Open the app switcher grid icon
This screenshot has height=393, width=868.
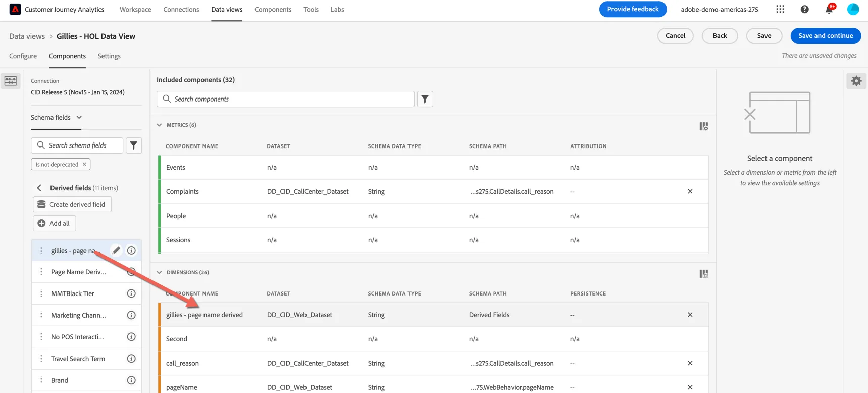pos(780,9)
